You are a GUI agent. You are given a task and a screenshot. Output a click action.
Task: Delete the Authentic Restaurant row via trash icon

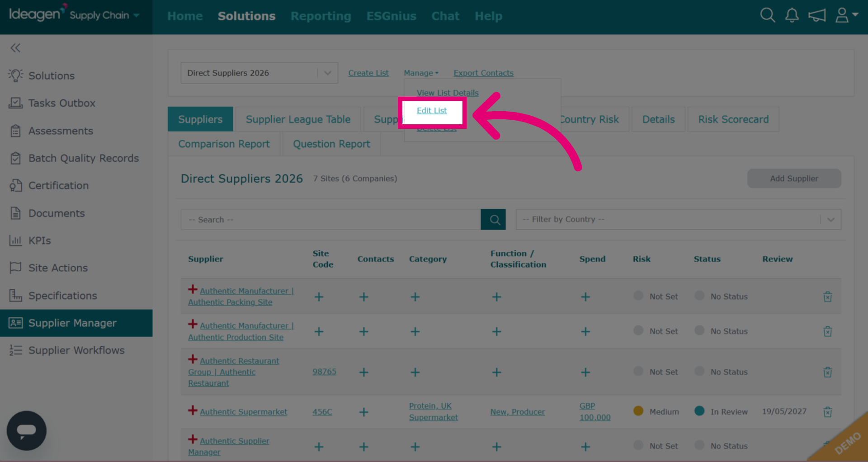[x=827, y=372]
